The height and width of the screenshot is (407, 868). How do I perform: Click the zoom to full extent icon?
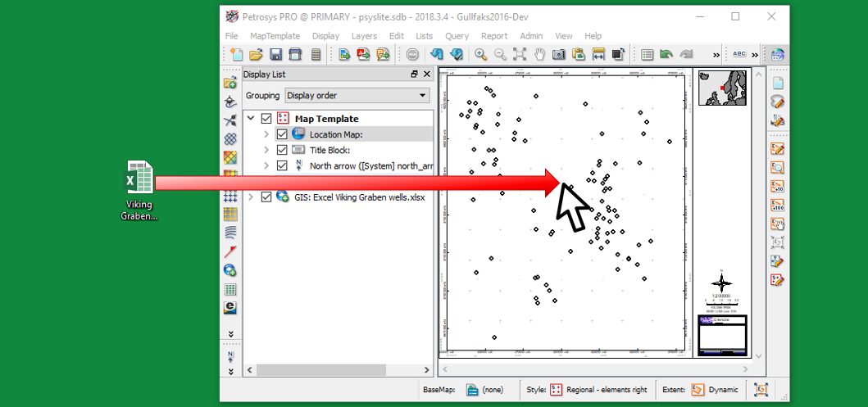click(520, 55)
